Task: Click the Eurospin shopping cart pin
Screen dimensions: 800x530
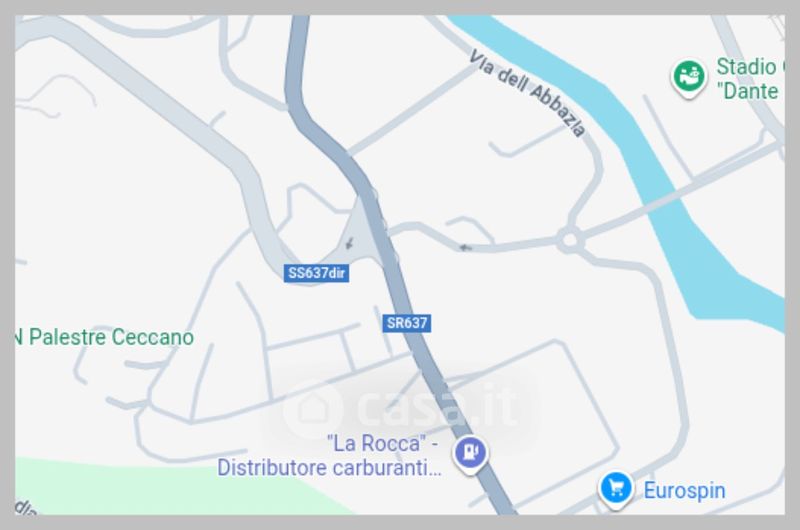Action: 616,489
